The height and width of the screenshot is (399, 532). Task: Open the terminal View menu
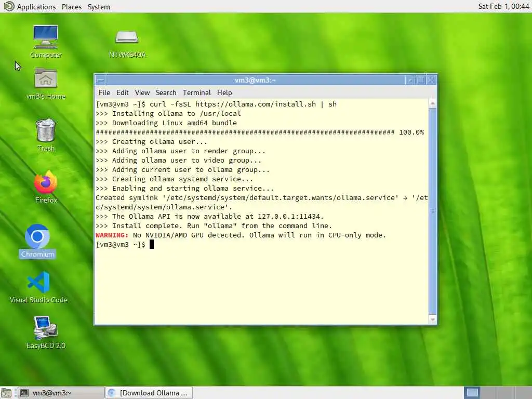(142, 92)
